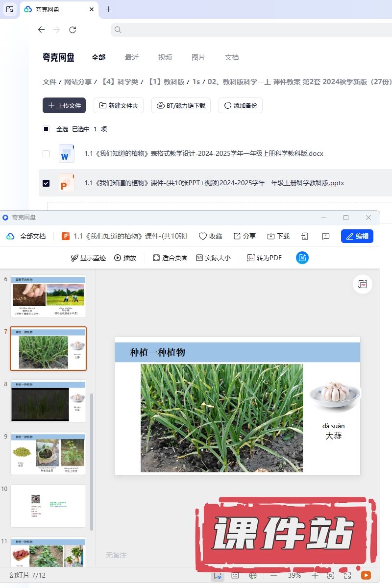Check the box for the .docx file
Image resolution: width=392 pixels, height=588 pixels.
click(x=46, y=154)
